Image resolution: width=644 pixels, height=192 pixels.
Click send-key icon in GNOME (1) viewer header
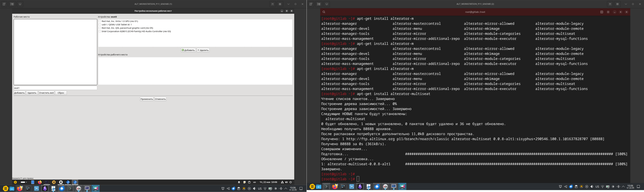(x=12, y=4)
